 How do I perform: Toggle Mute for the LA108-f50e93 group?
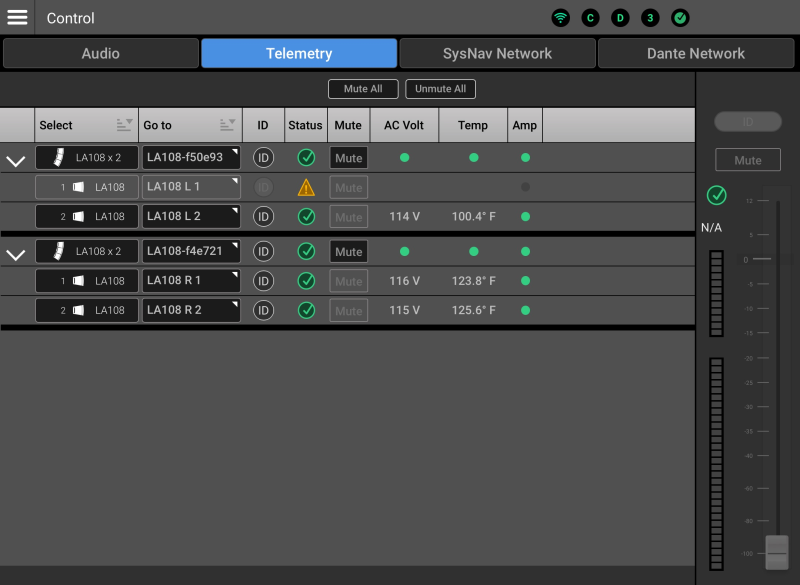point(348,158)
